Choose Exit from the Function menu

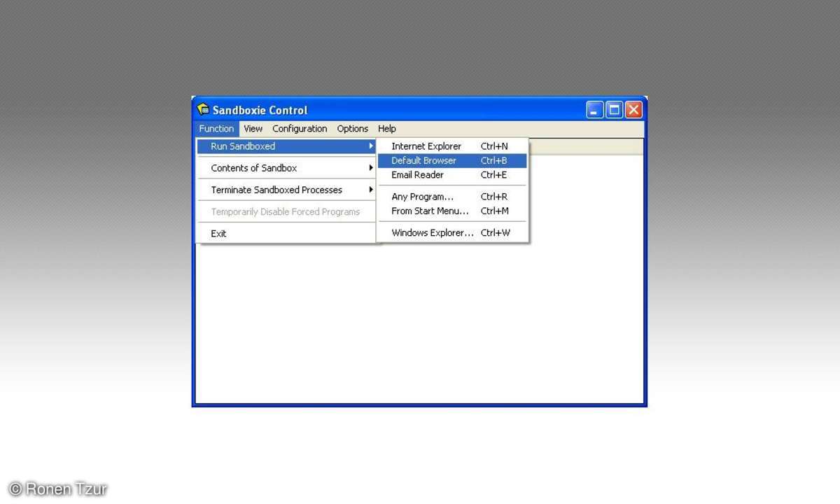click(286, 233)
